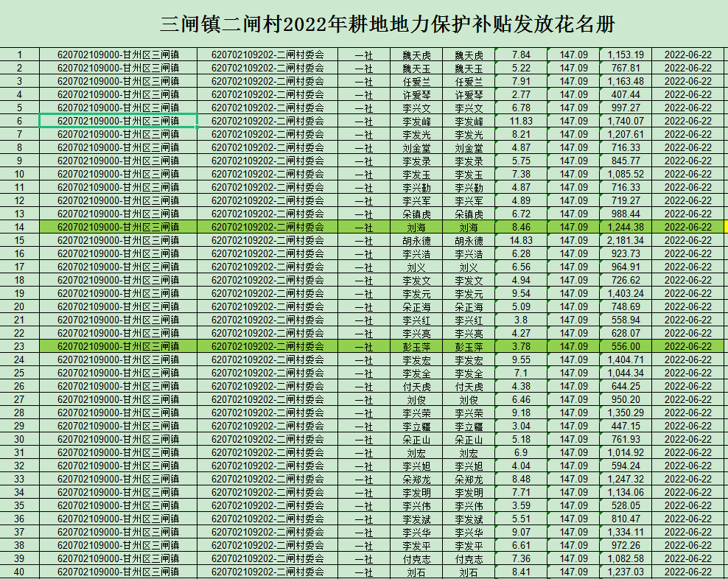
Task: Click the highlighted first 彭玉萍 name cell
Action: (416, 346)
